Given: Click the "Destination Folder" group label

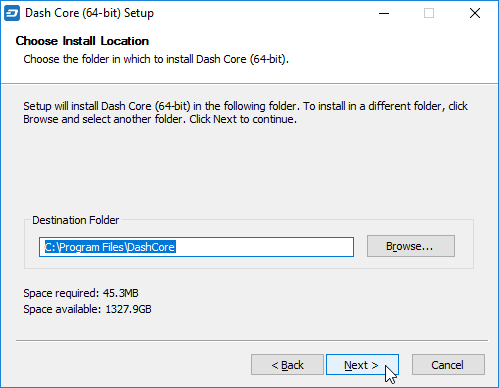Looking at the screenshot, I should click(75, 220).
